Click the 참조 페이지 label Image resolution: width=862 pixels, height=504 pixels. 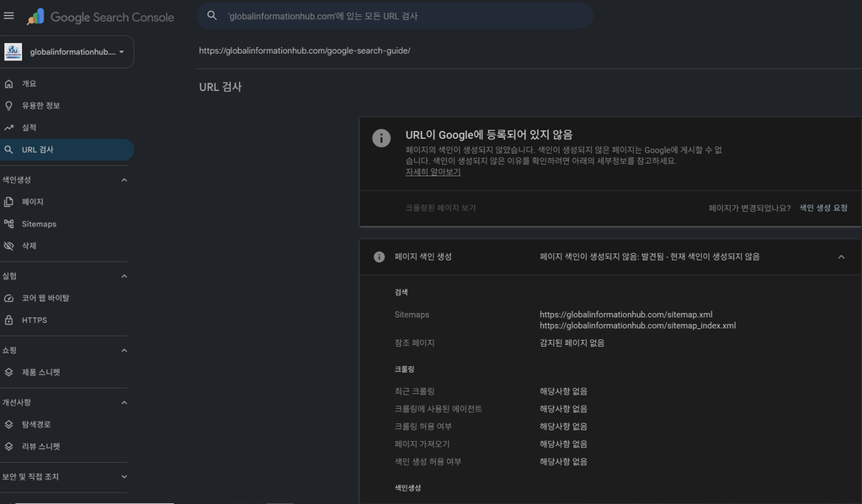click(x=414, y=342)
